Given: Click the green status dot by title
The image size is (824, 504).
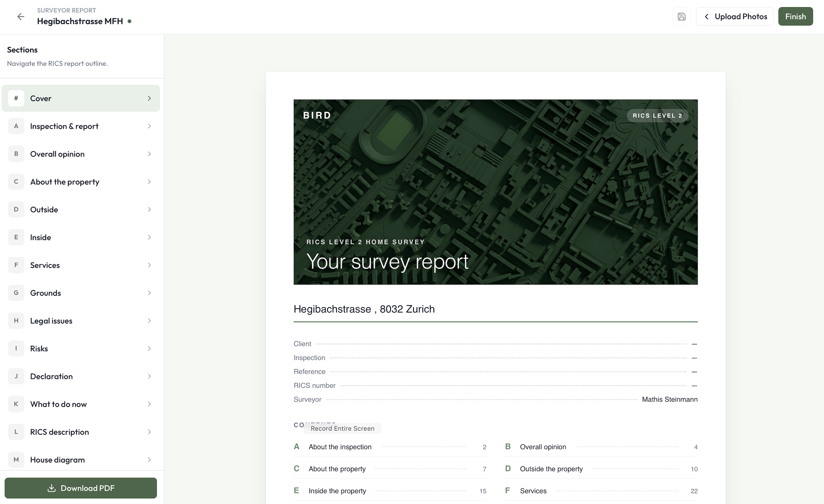Looking at the screenshot, I should tap(129, 21).
